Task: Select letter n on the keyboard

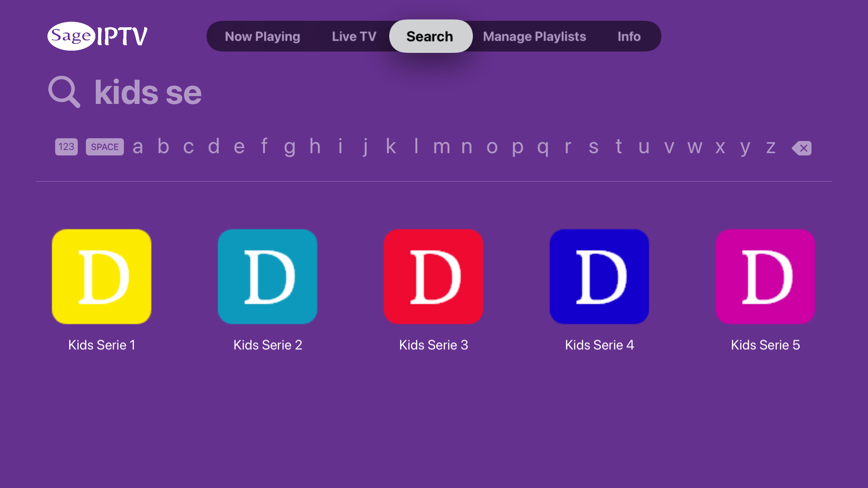Action: 467,147
